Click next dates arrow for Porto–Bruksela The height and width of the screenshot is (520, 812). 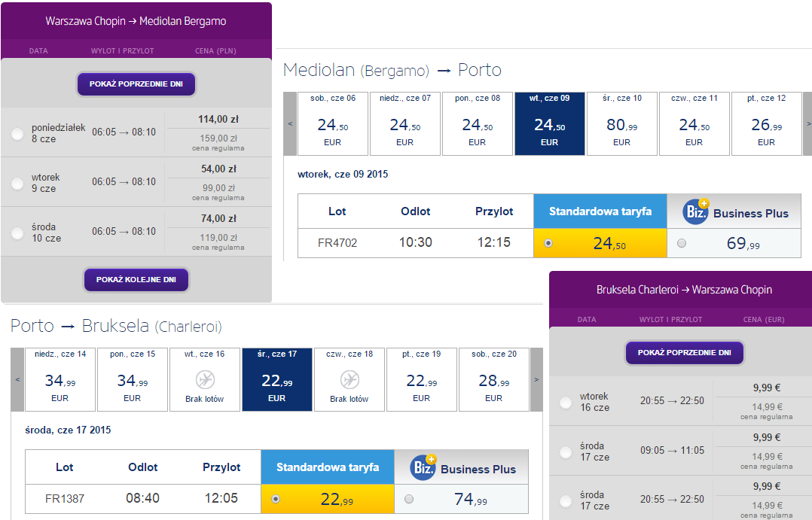click(536, 379)
